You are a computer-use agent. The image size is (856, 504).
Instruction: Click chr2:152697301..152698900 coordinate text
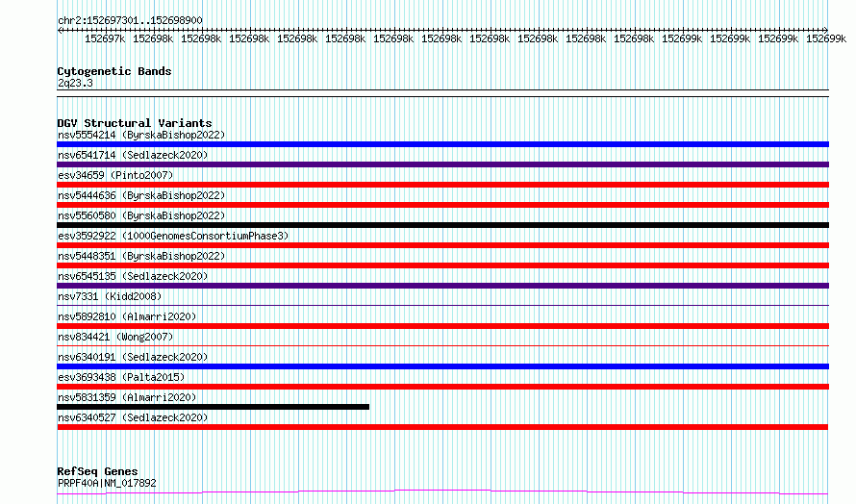[130, 20]
